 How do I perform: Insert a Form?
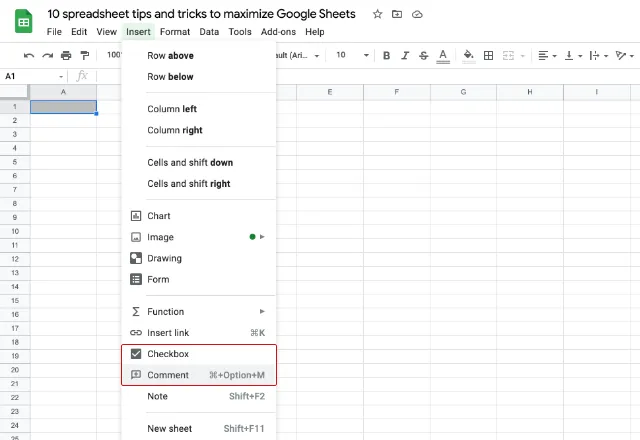tap(199, 280)
